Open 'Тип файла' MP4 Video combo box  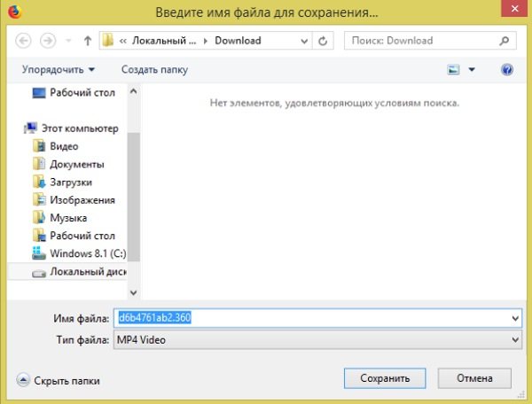point(318,339)
